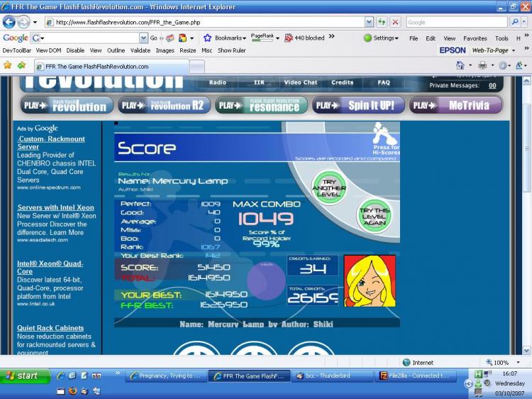Click the FileZilla taskbar button
The width and height of the screenshot is (532, 399).
point(416,376)
